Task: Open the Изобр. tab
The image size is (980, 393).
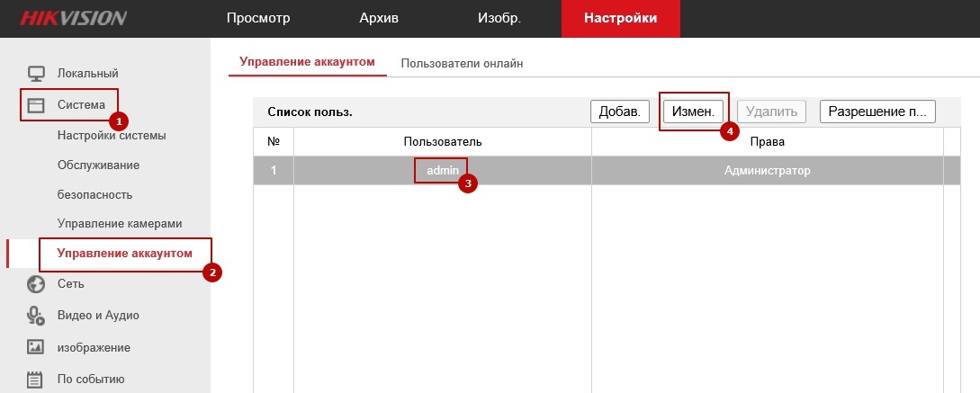Action: coord(499,18)
